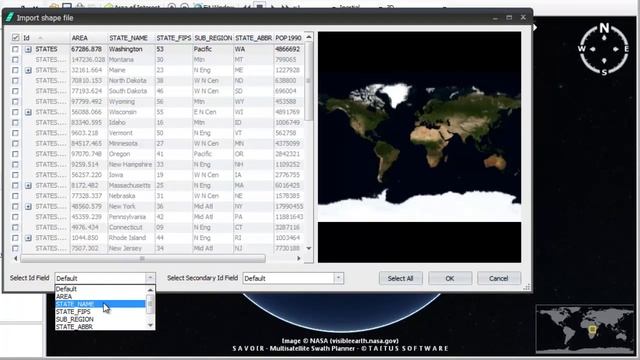Select the New York row checkbox
640x360 pixels.
[16, 207]
